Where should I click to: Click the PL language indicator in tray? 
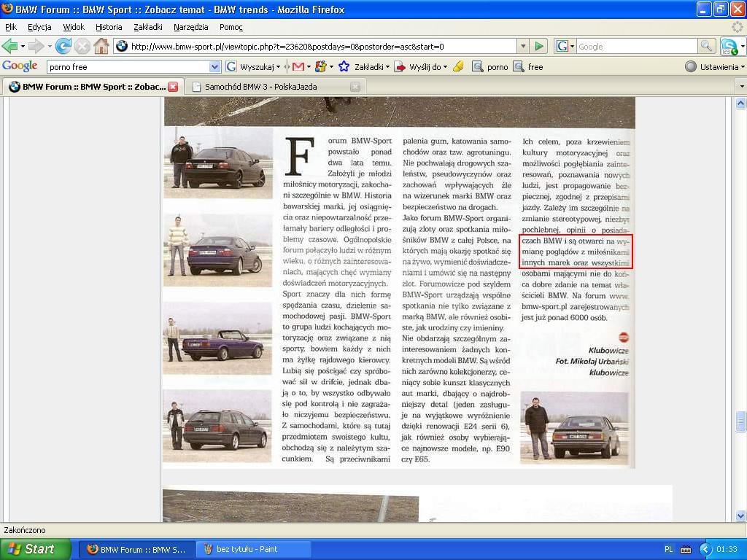pyautogui.click(x=668, y=550)
